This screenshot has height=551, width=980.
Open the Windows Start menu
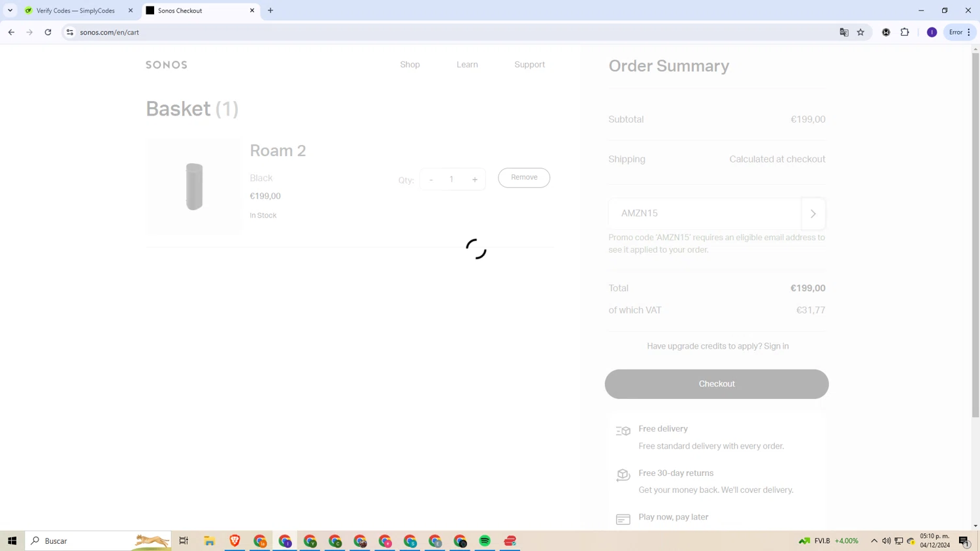click(x=12, y=541)
